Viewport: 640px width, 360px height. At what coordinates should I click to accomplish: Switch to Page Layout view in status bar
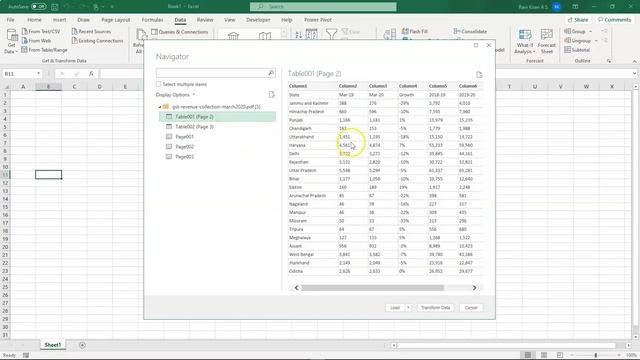tap(544, 355)
